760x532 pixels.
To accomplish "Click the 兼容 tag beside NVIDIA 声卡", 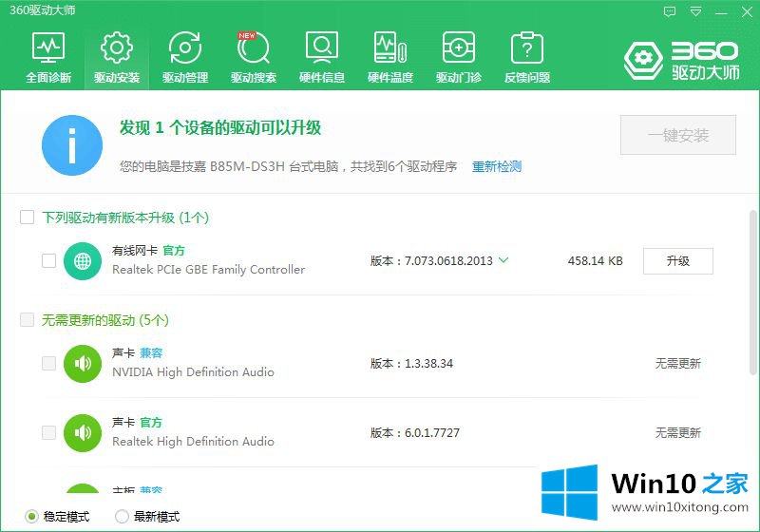I will (x=151, y=352).
